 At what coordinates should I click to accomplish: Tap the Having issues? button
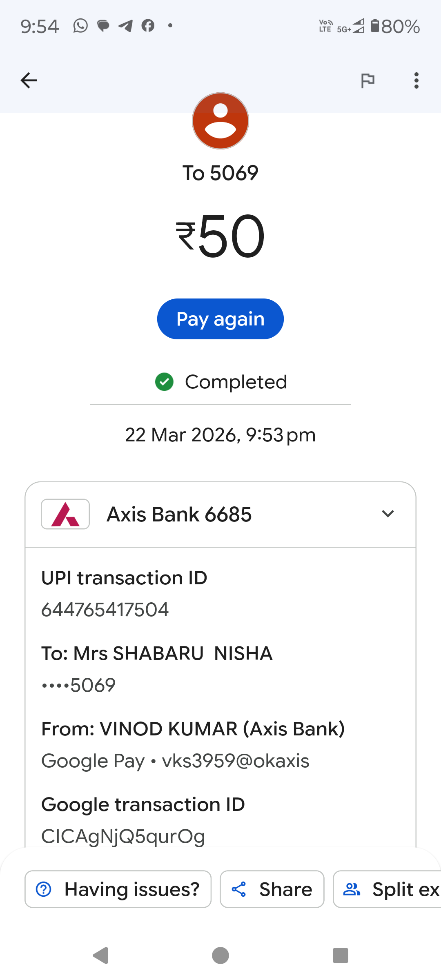pyautogui.click(x=118, y=889)
